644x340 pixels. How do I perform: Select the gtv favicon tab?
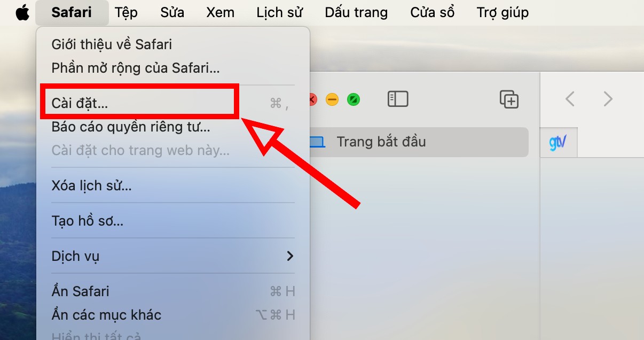(x=559, y=143)
